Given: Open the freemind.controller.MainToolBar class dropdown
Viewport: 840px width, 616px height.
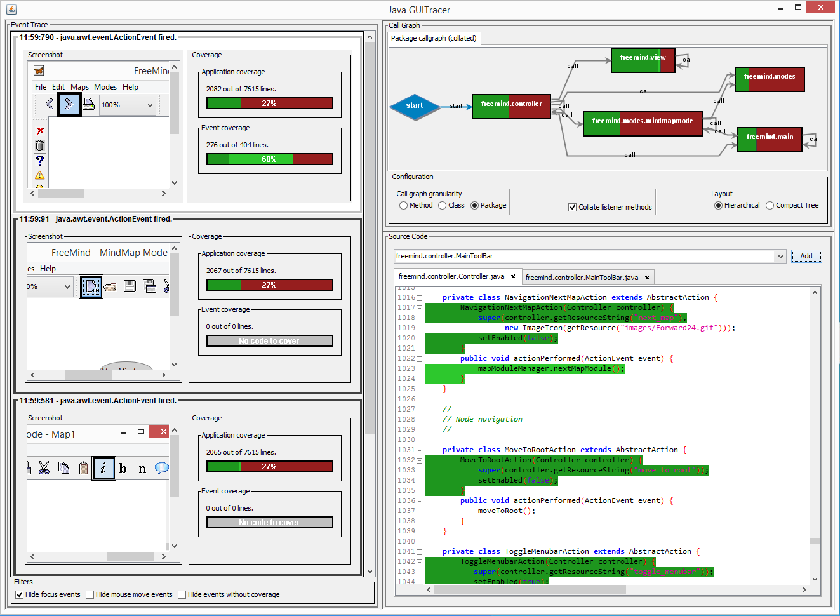Looking at the screenshot, I should click(x=780, y=256).
